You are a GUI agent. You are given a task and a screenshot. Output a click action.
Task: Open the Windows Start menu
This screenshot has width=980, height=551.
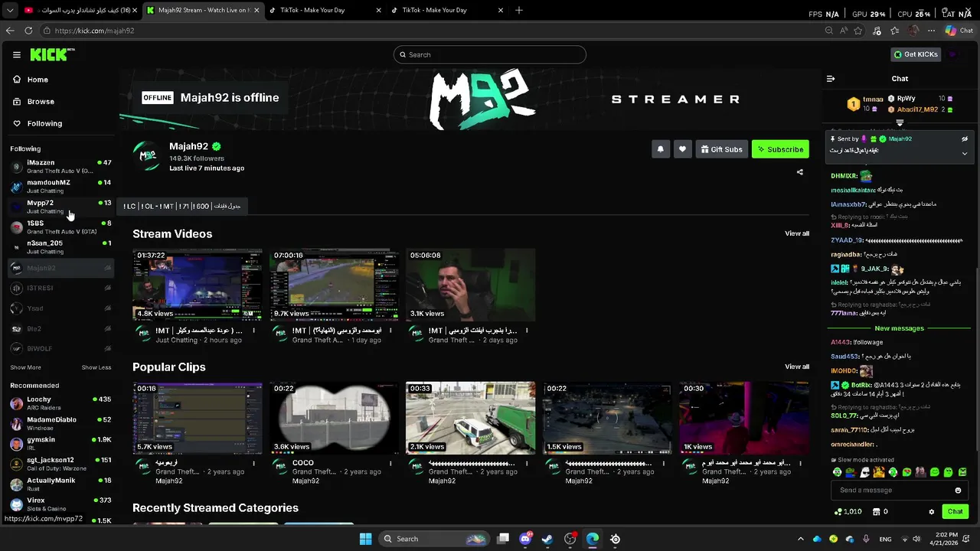point(365,539)
